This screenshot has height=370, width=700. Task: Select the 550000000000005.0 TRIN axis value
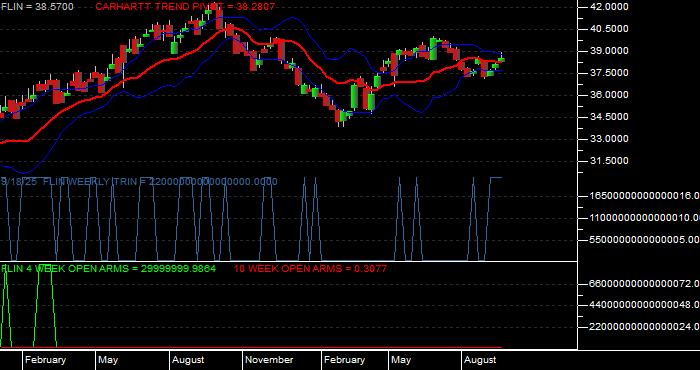click(645, 240)
